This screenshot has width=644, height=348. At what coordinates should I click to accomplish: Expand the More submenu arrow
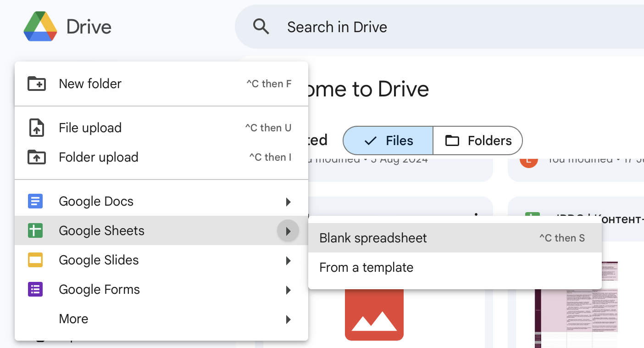click(288, 319)
